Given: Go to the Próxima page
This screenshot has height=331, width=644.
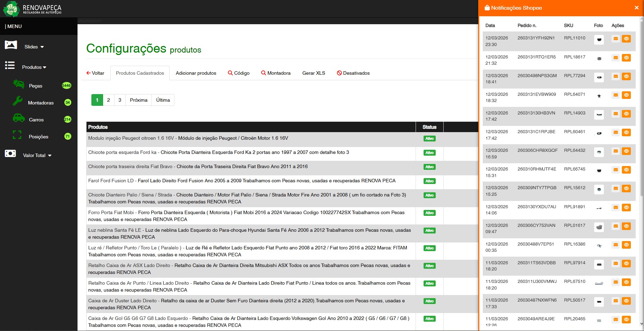Looking at the screenshot, I should (138, 100).
